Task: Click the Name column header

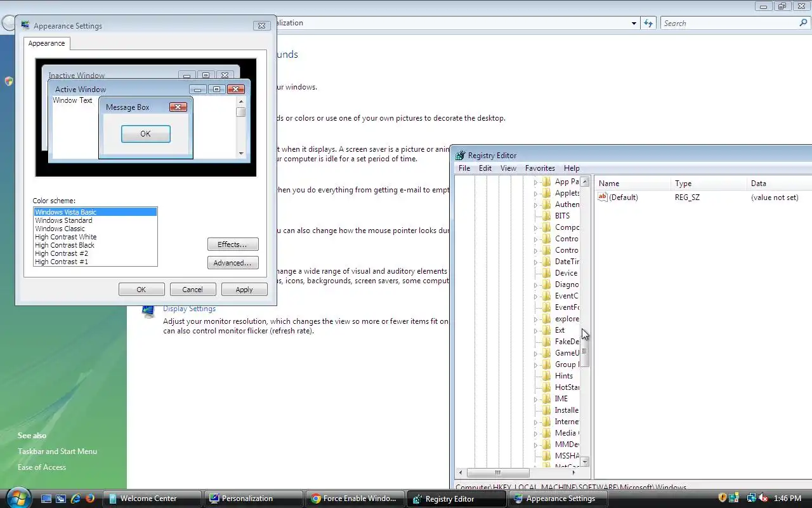Action: click(x=632, y=184)
